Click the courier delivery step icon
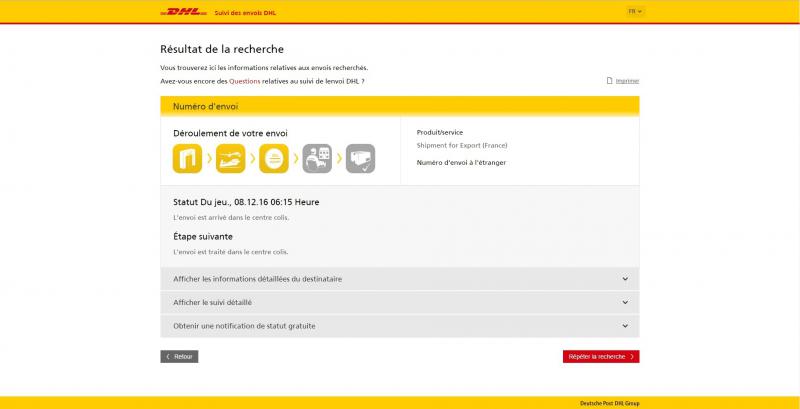The width and height of the screenshot is (800, 409). (317, 158)
